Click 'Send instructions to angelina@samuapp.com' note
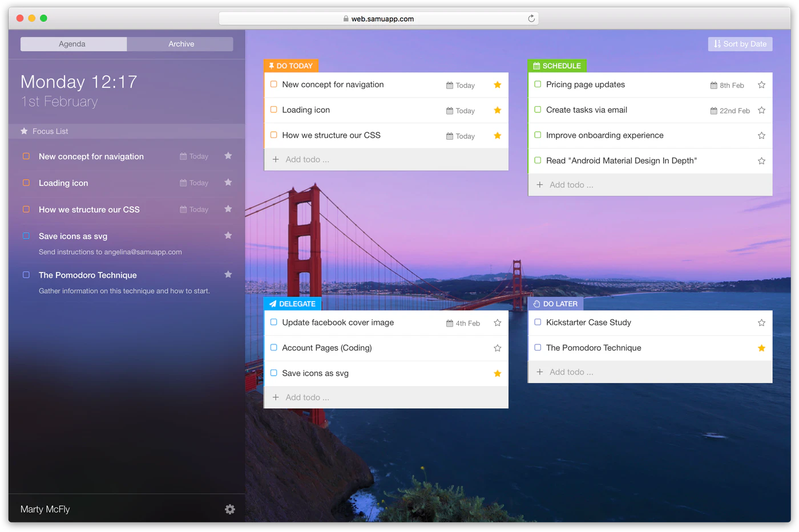The height and width of the screenshot is (532, 799). [110, 252]
